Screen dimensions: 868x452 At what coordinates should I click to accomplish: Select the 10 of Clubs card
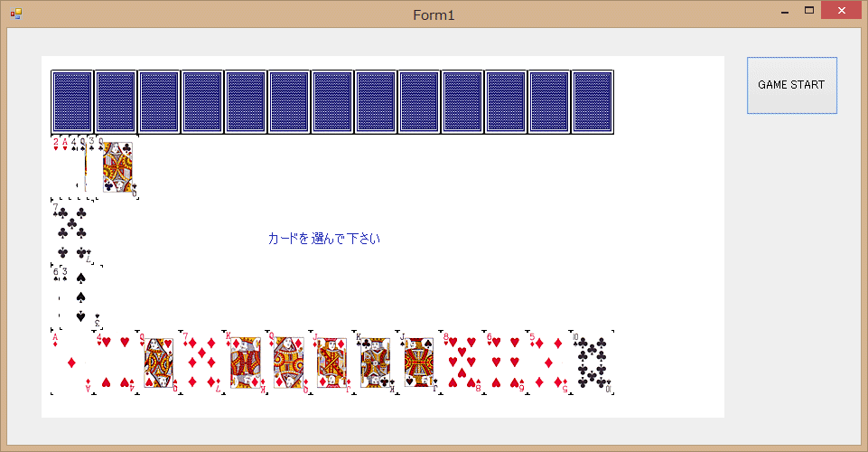[592, 363]
